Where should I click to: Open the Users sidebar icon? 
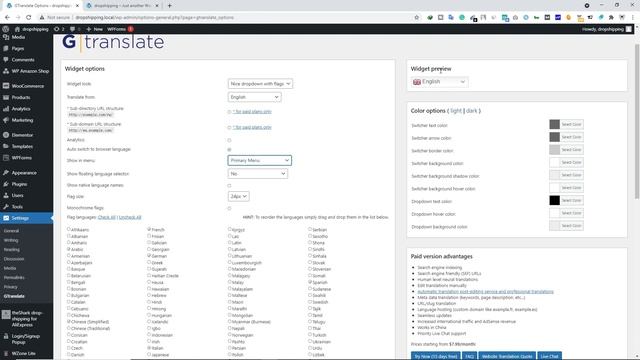pos(6,195)
